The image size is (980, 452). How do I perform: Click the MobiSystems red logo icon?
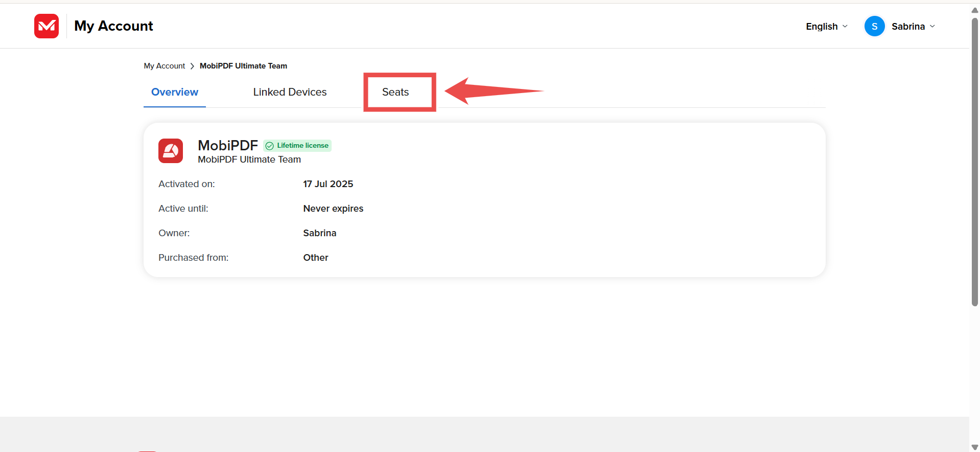coord(46,26)
